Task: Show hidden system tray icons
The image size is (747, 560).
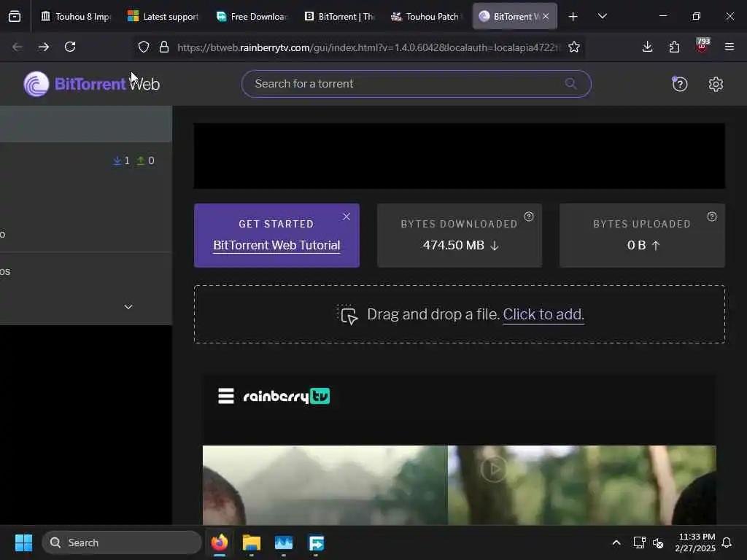Action: [x=616, y=542]
